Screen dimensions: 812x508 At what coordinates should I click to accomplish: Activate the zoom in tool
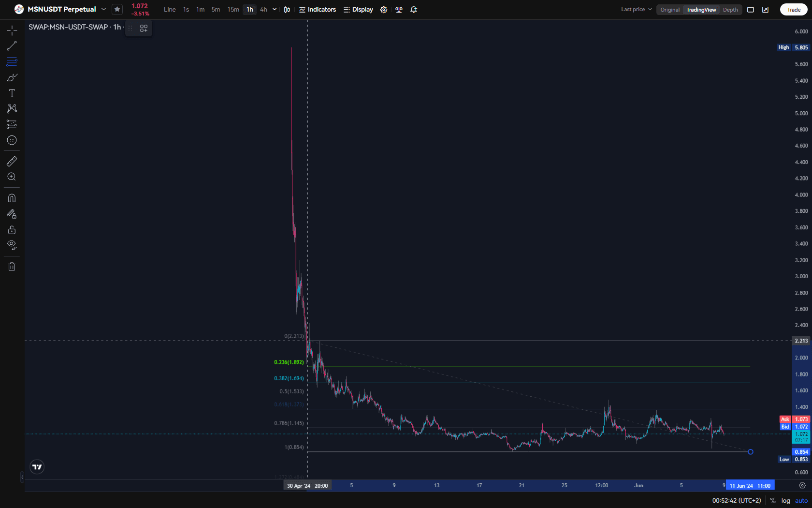tap(12, 177)
